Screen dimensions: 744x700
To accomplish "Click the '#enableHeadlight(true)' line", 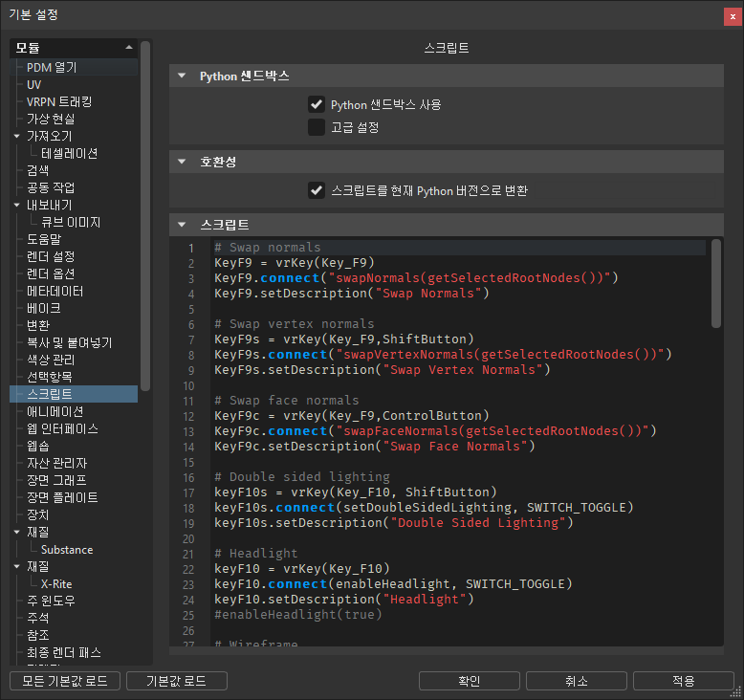I will 298,615.
